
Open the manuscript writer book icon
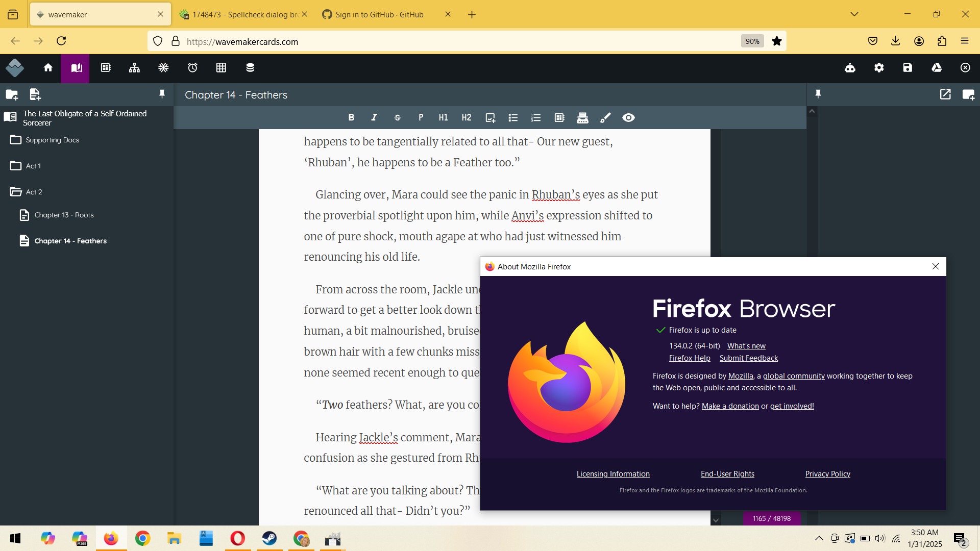[77, 68]
